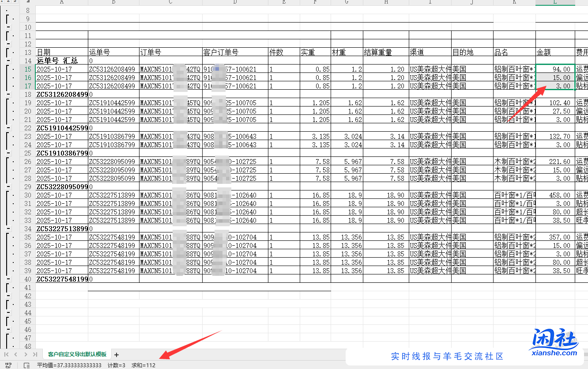The width and height of the screenshot is (588, 369).
Task: Select the 客户自定义导出默认模板 sheet tab
Action: [77, 354]
